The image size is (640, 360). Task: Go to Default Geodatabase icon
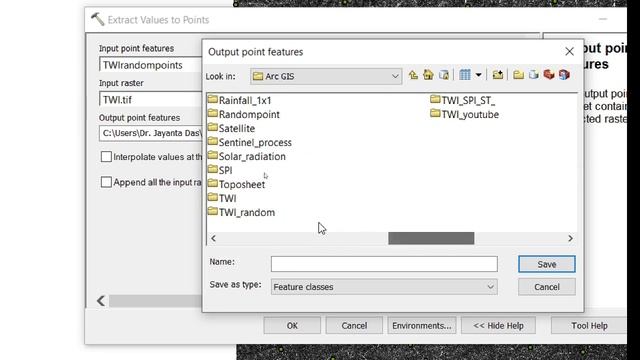(444, 75)
